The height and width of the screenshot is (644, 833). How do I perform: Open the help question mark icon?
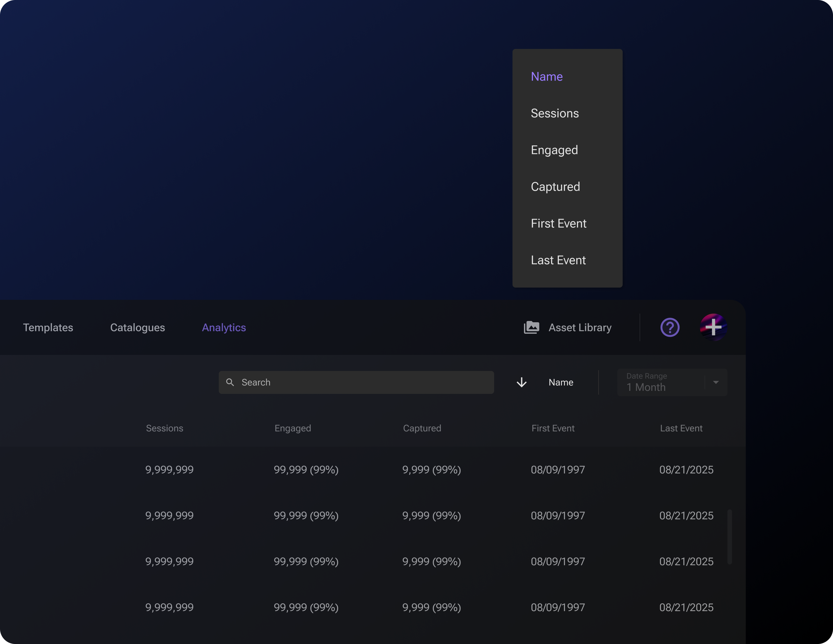coord(670,327)
